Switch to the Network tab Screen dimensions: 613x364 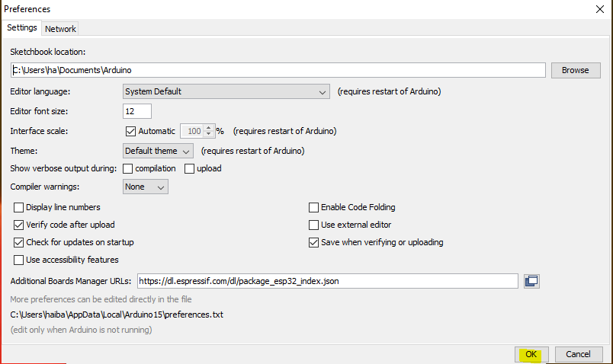pyautogui.click(x=60, y=29)
